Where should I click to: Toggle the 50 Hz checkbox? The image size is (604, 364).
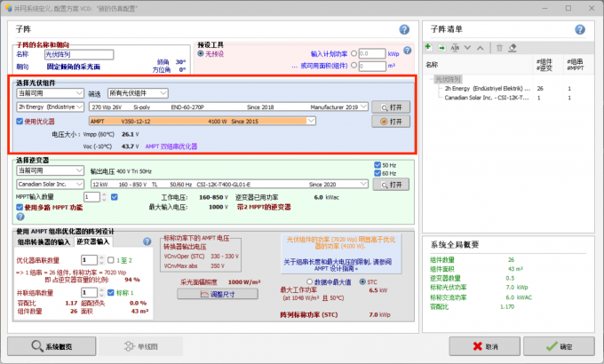[x=377, y=165]
